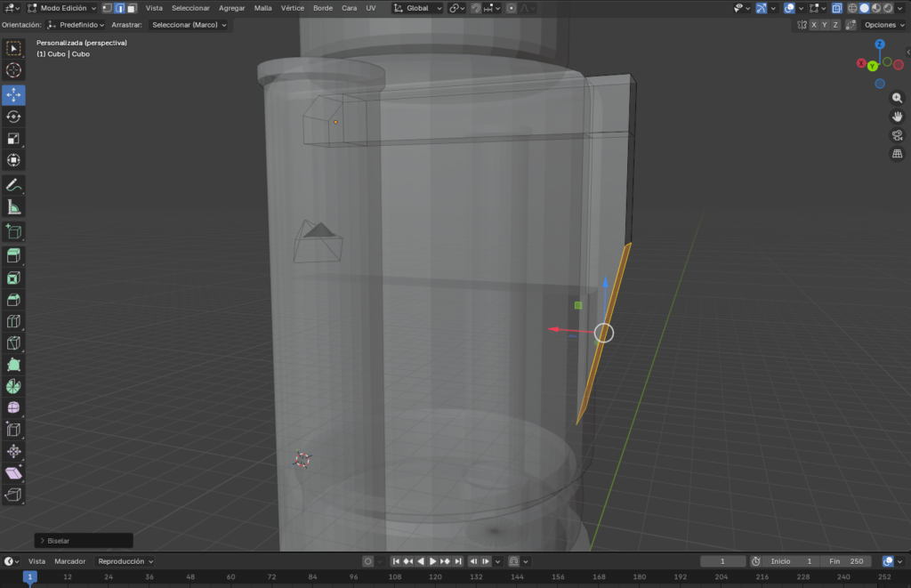Open the Global transform orientation dropdown
The height and width of the screenshot is (588, 911).
(x=417, y=8)
